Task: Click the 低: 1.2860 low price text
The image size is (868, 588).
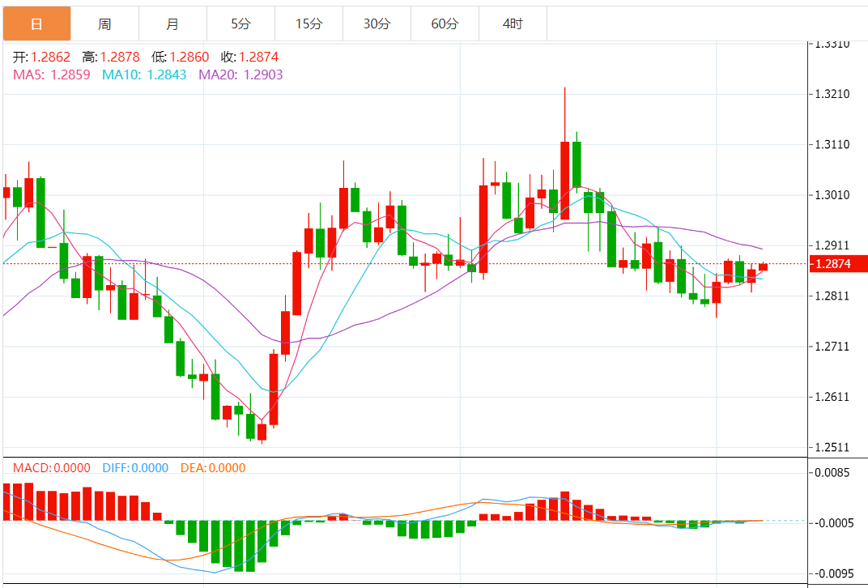Action: point(181,57)
